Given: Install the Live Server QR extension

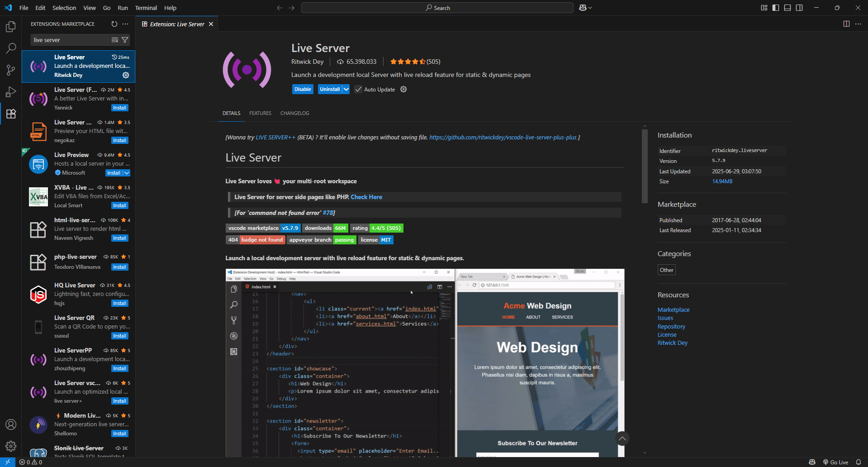Looking at the screenshot, I should pos(120,336).
